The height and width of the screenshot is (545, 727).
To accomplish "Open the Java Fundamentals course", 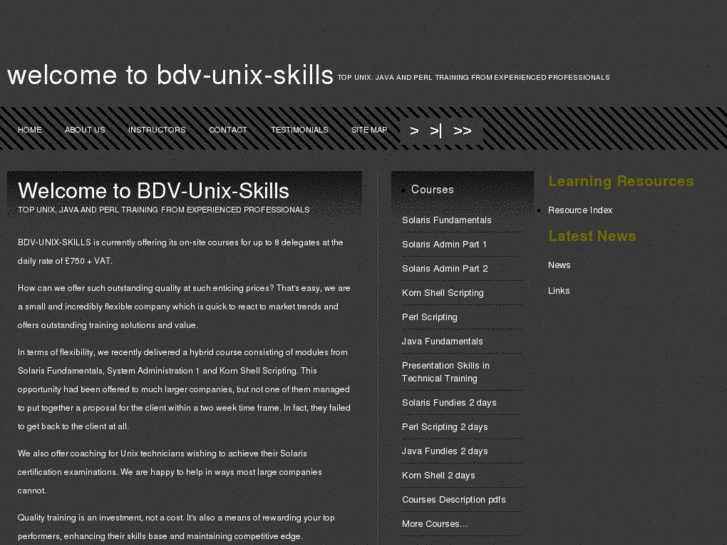I will (442, 341).
